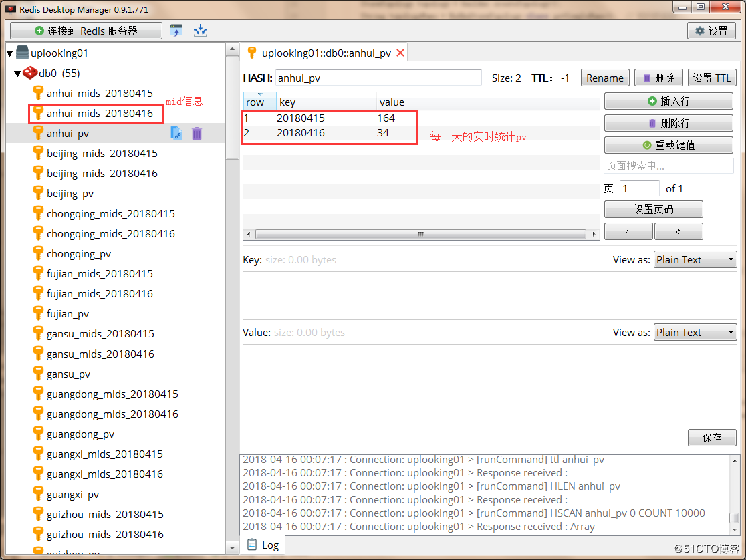Collapse the uplooking01 connection tree
The width and height of the screenshot is (746, 560).
[9, 53]
